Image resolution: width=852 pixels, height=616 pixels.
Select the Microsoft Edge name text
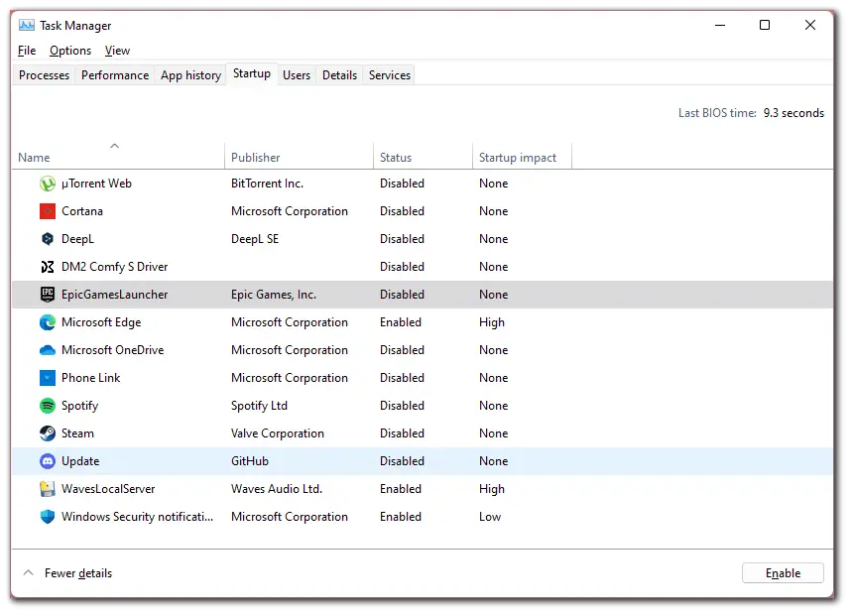(101, 322)
